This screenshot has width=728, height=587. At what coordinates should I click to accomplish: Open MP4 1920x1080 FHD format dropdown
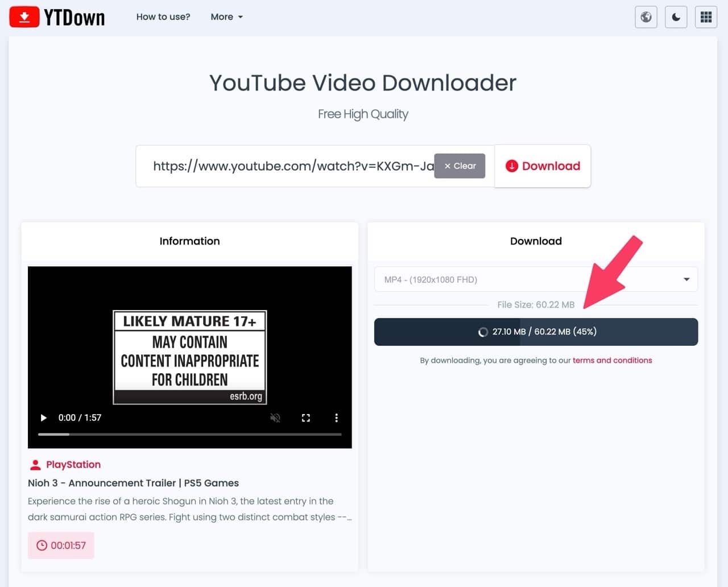click(536, 279)
